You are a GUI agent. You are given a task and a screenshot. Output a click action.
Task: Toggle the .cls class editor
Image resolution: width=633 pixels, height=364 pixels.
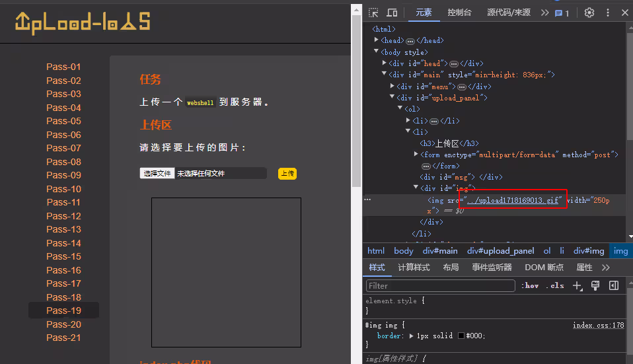point(554,285)
